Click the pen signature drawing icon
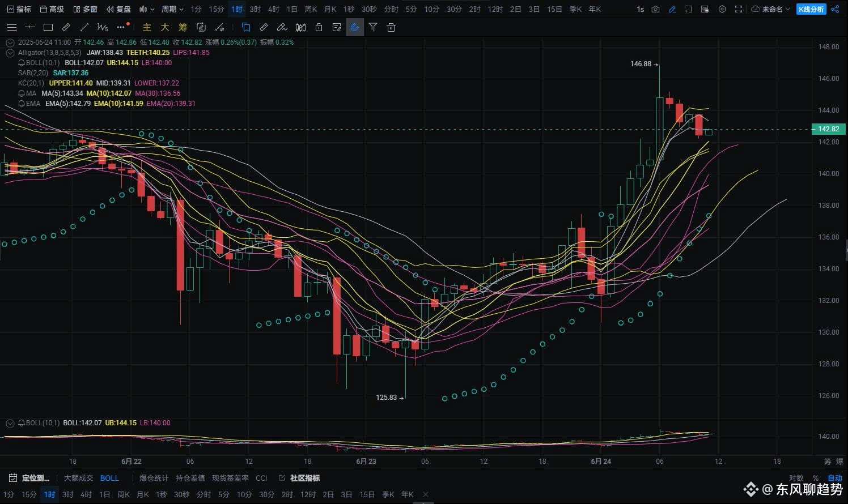The width and height of the screenshot is (848, 504). (282, 27)
